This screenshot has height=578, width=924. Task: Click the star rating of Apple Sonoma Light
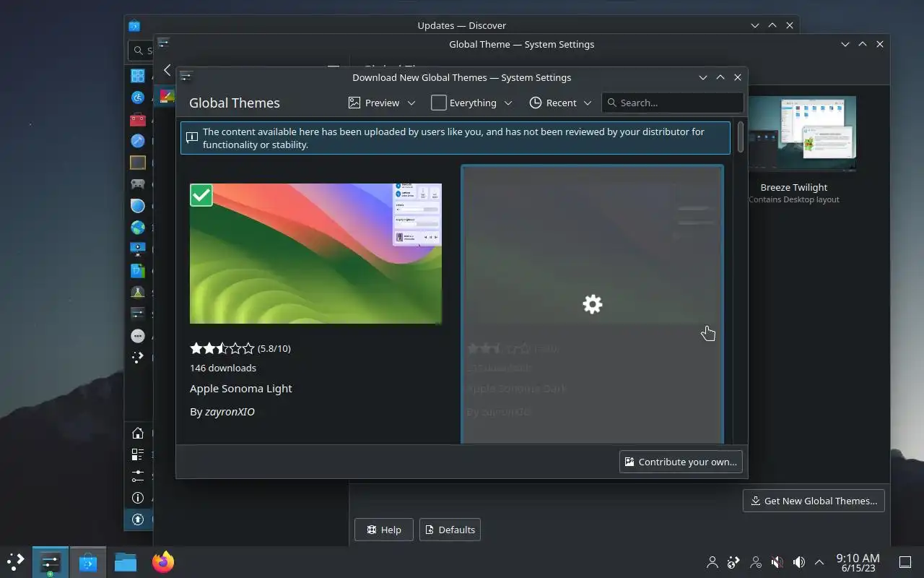pyautogui.click(x=222, y=348)
